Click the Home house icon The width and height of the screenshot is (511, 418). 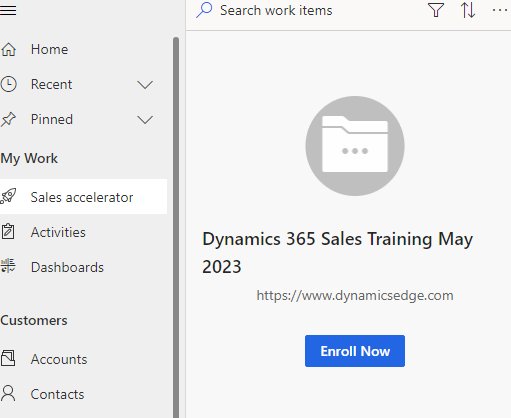click(8, 49)
